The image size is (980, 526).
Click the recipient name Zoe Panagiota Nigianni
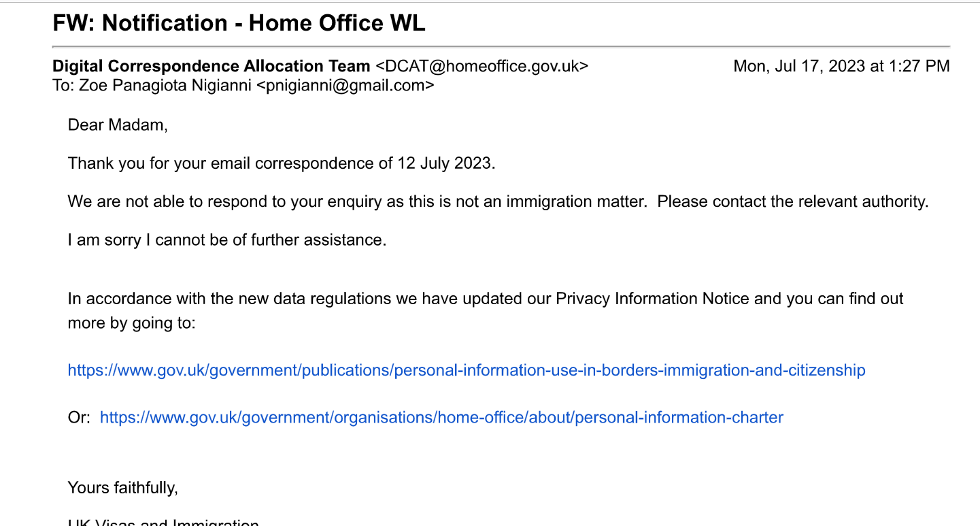(164, 85)
